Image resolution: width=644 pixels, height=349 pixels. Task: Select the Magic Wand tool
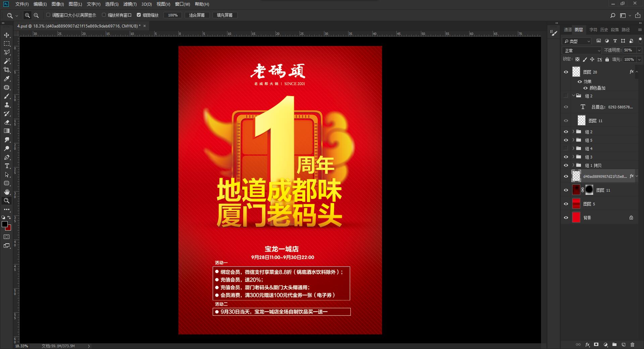coord(7,61)
